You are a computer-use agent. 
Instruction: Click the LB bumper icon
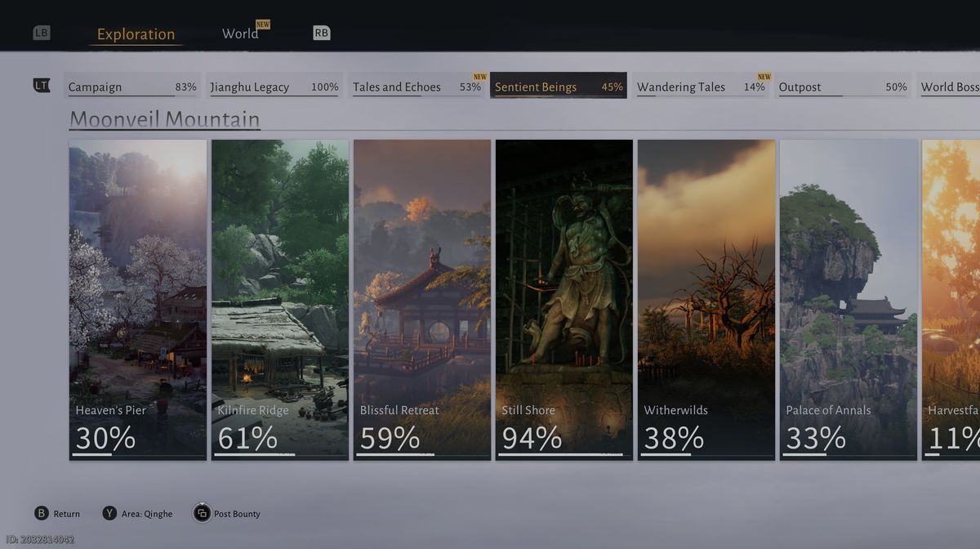click(x=42, y=33)
